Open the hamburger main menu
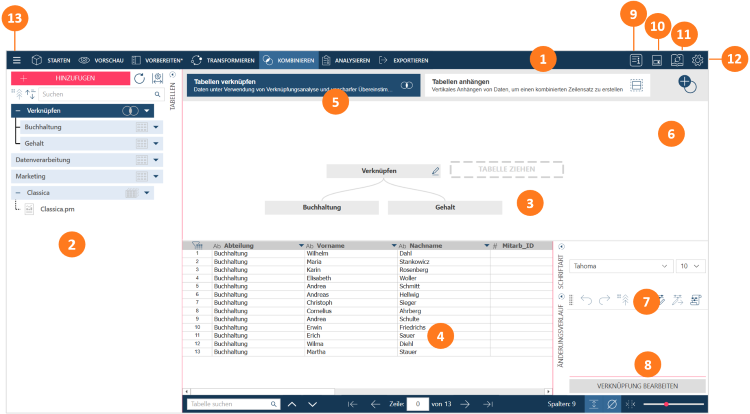The width and height of the screenshot is (750, 414). [16, 60]
